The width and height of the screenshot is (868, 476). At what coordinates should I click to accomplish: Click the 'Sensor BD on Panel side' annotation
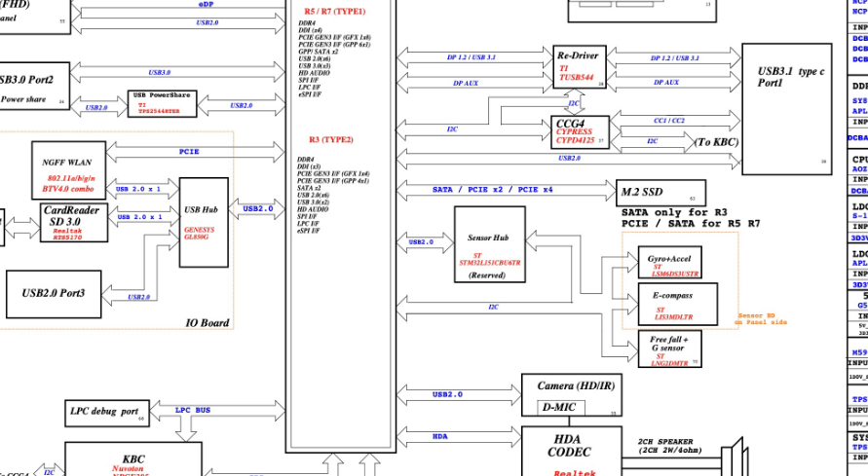tap(761, 319)
